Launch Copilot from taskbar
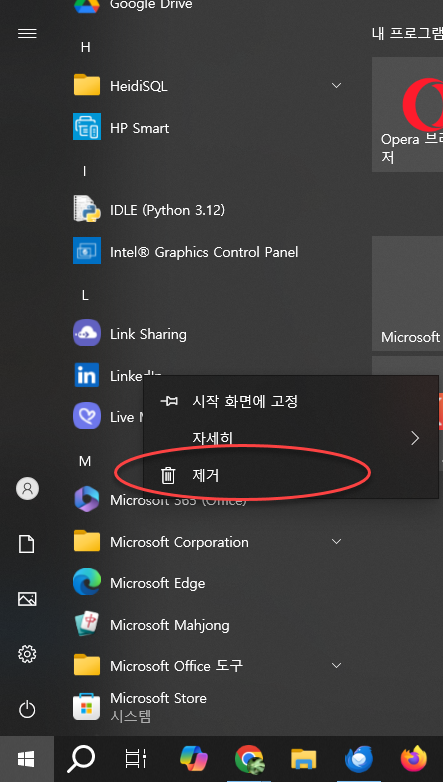The height and width of the screenshot is (782, 443). [194, 759]
